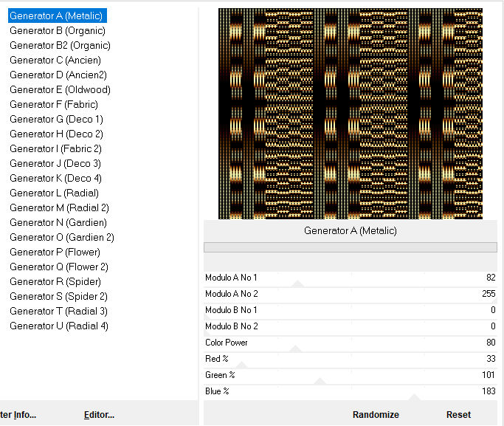This screenshot has width=504, height=426.
Task: Open the Filter Info... button
Action: (18, 415)
